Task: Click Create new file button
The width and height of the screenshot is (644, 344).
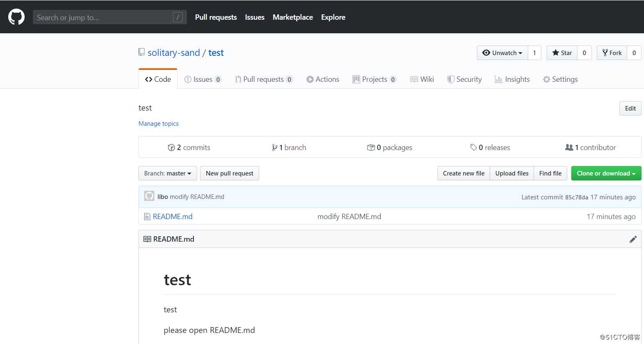Action: 464,173
